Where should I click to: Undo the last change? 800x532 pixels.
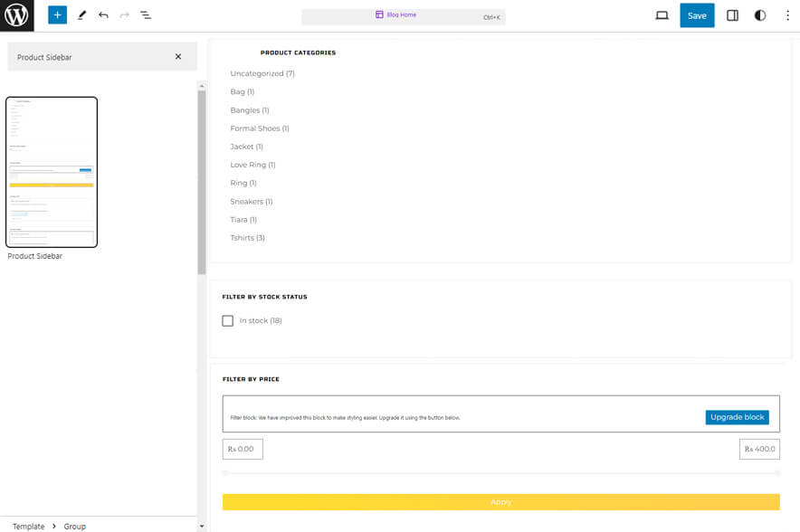(102, 14)
